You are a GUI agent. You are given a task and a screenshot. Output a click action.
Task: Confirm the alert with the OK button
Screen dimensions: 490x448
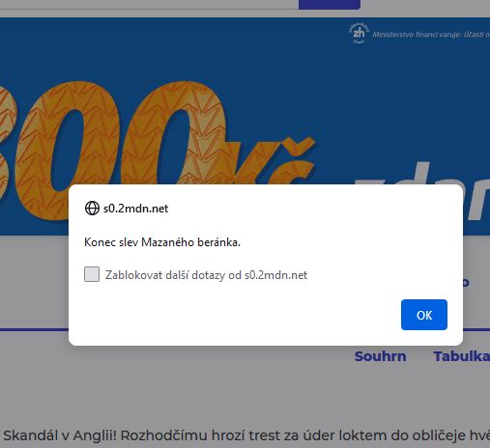424,315
